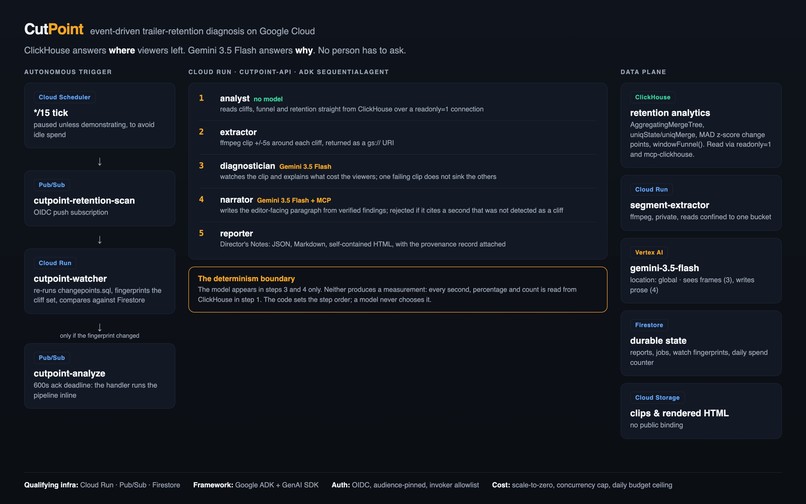Screen dimensions: 806x504
Task: Click the 'AUTONOMOUS TRIGGER' column header
Action: pyautogui.click(x=68, y=72)
